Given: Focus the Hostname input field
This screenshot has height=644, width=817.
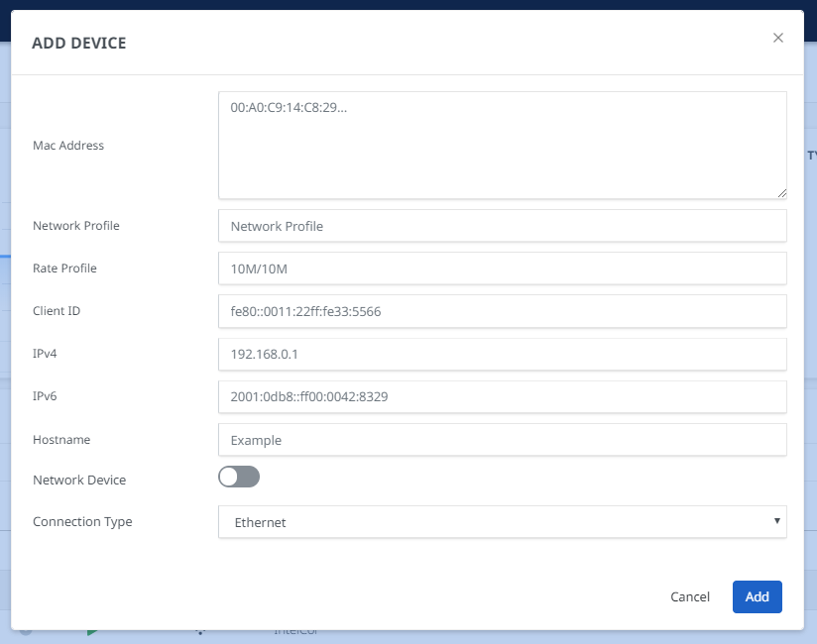Looking at the screenshot, I should (502, 440).
